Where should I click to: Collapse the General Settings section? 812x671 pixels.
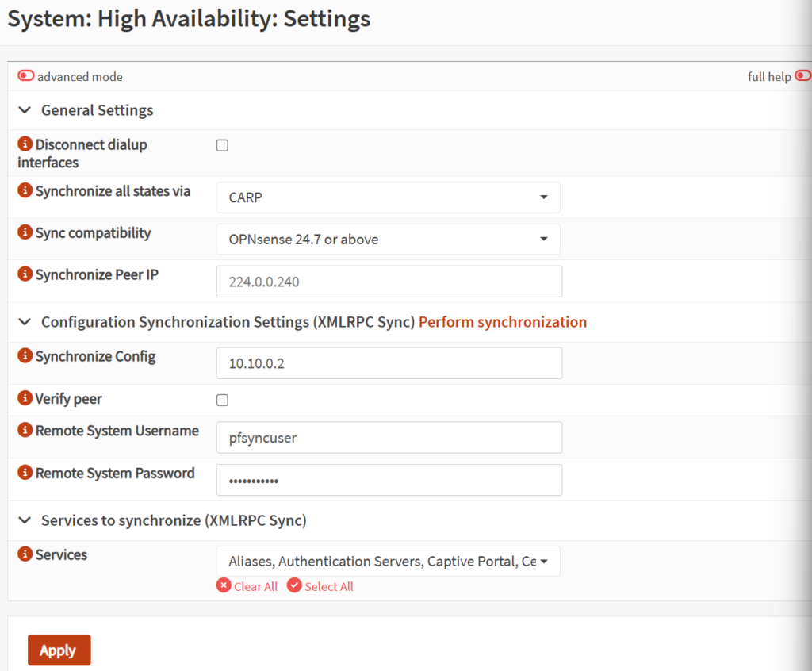(x=25, y=110)
